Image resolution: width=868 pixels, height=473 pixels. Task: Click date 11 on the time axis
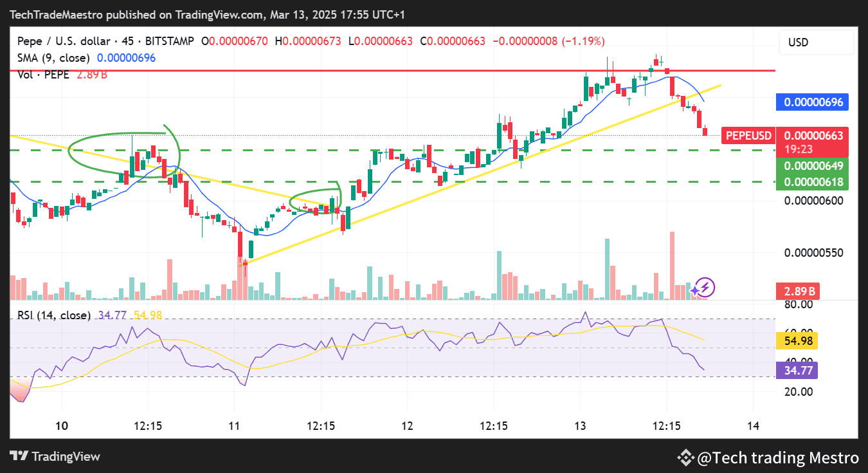[234, 426]
